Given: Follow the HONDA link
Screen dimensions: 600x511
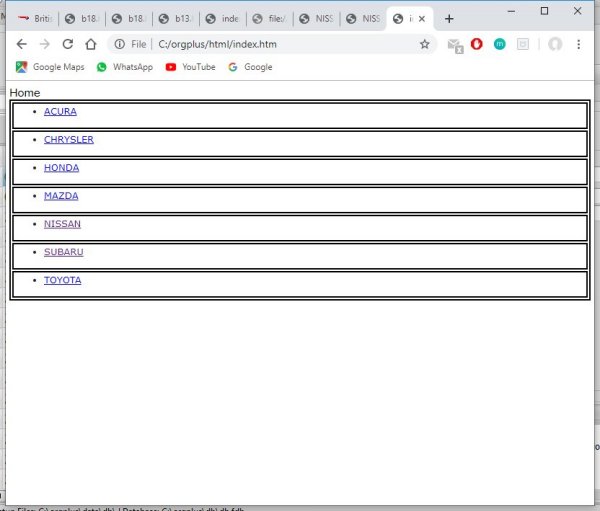Looking at the screenshot, I should click(61, 168).
